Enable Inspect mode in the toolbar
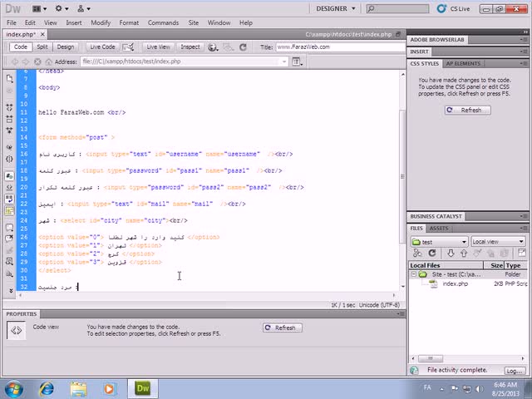 [x=190, y=47]
